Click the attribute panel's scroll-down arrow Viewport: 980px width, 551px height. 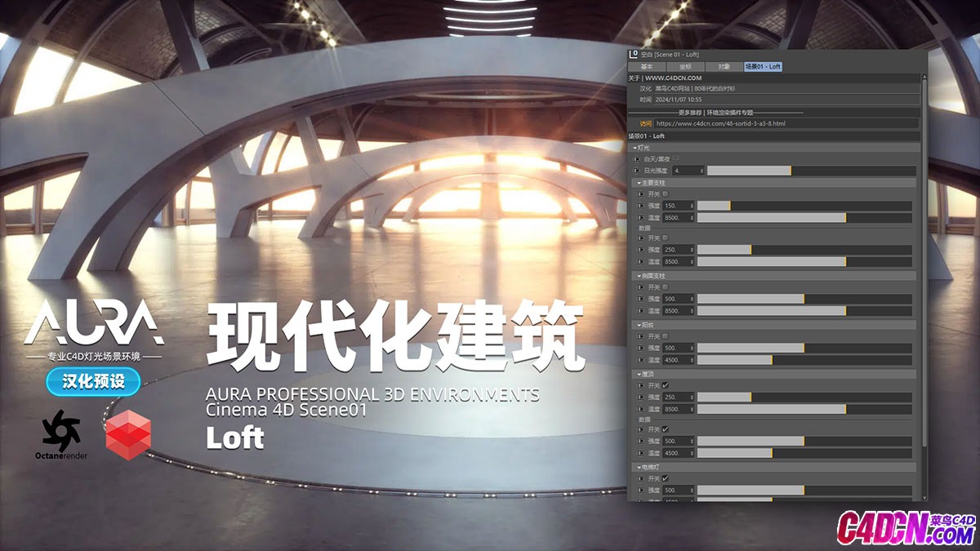[x=924, y=497]
